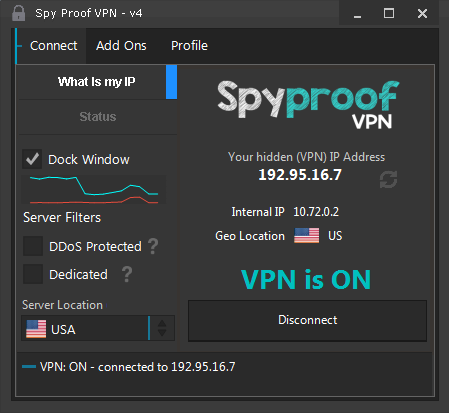Enable the DDoS Protected filter
The height and width of the screenshot is (413, 449).
point(33,246)
